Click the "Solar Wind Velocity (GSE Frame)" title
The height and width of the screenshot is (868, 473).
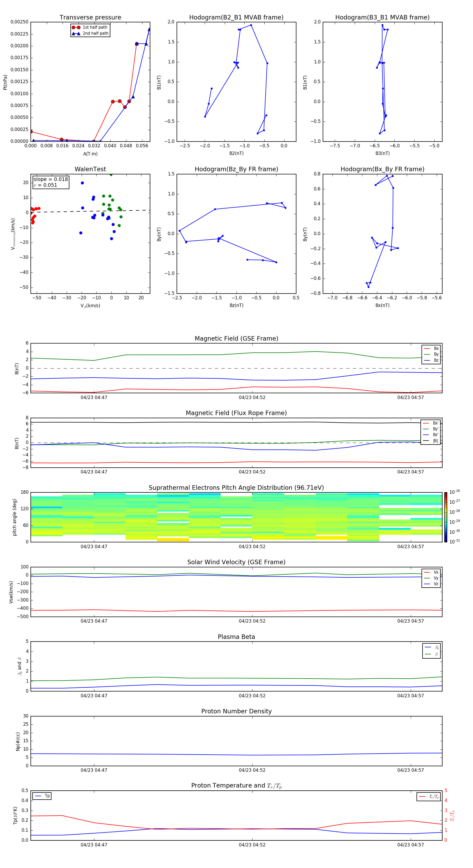coord(236,562)
